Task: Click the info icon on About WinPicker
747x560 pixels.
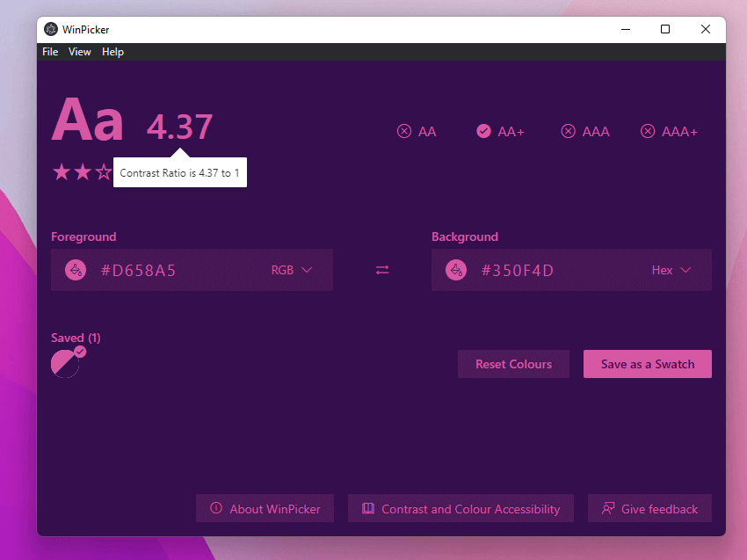Action: coord(215,508)
